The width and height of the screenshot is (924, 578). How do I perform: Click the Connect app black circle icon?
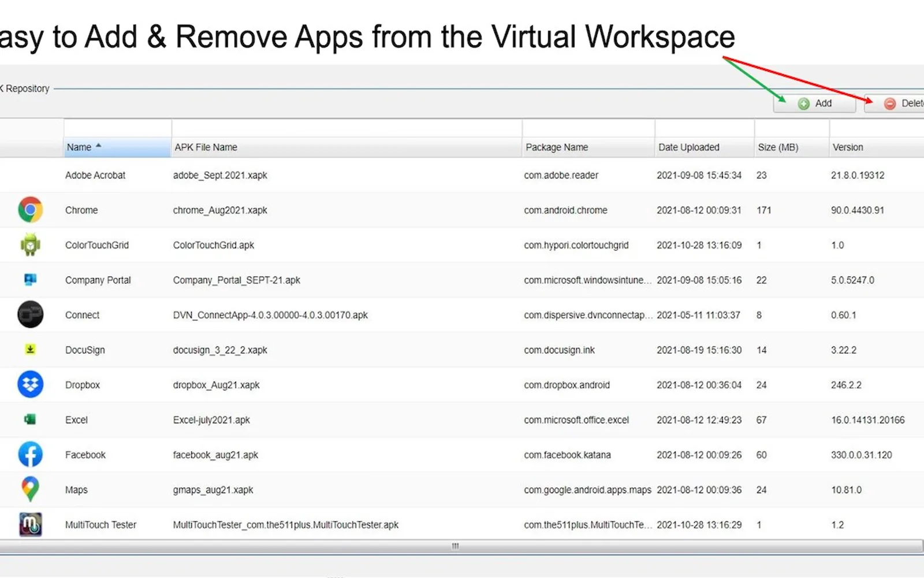click(30, 314)
